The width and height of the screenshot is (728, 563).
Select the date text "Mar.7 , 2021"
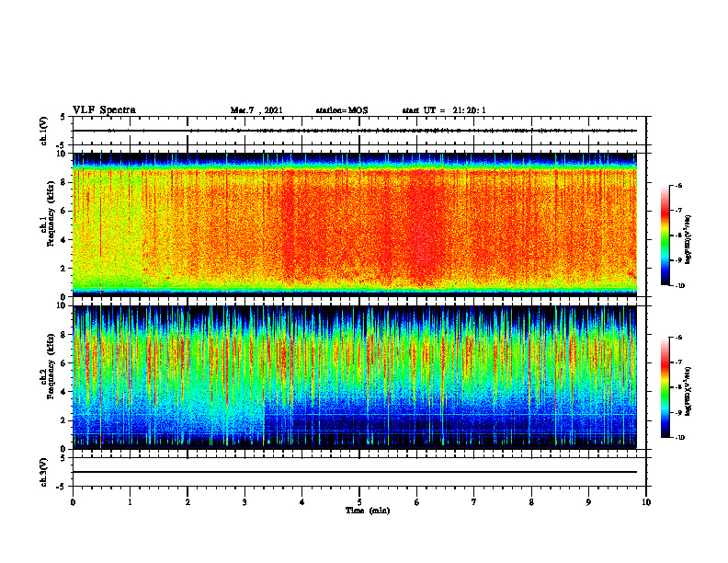(x=256, y=110)
